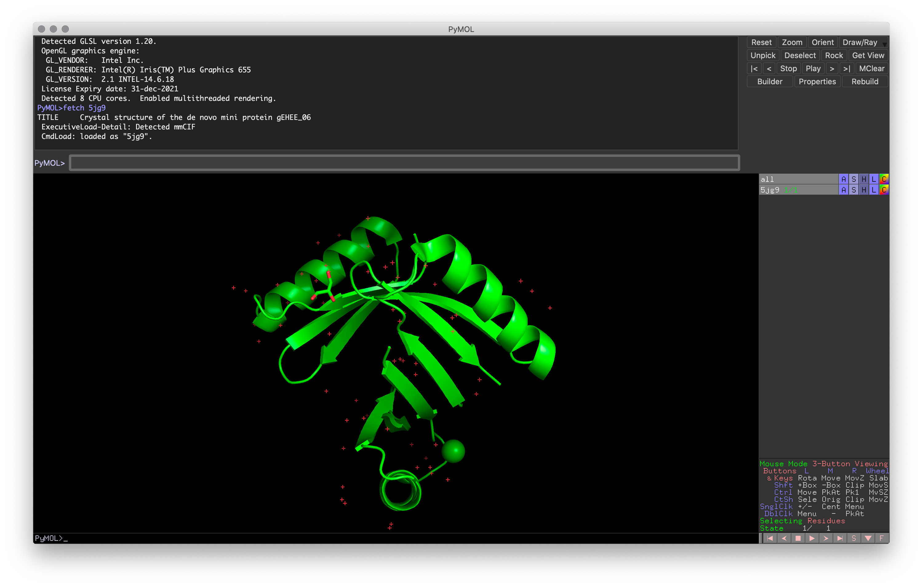This screenshot has height=588, width=923.
Task: Toggle sequence viewer with S icon
Action: (x=854, y=538)
